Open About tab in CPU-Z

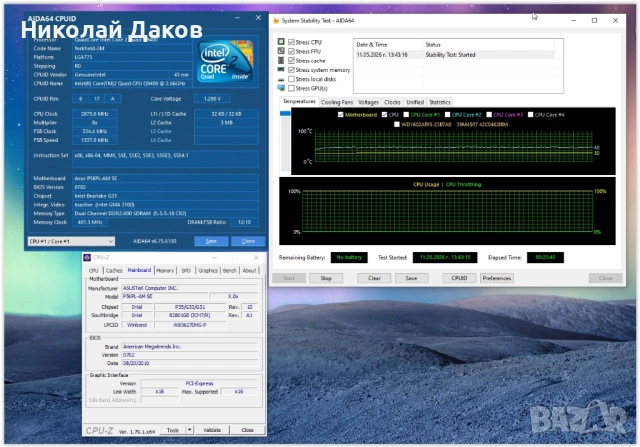[x=249, y=270]
